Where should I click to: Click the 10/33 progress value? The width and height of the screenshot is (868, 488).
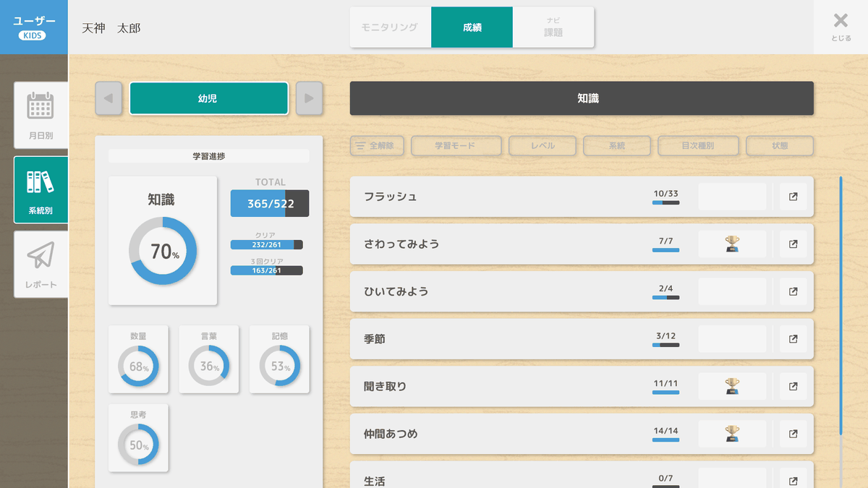[x=665, y=193]
